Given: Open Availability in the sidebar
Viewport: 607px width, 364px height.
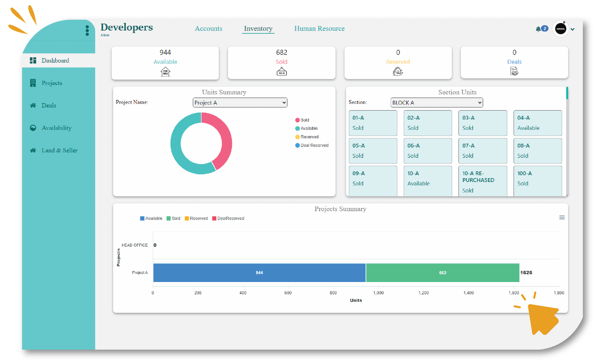Looking at the screenshot, I should [56, 128].
